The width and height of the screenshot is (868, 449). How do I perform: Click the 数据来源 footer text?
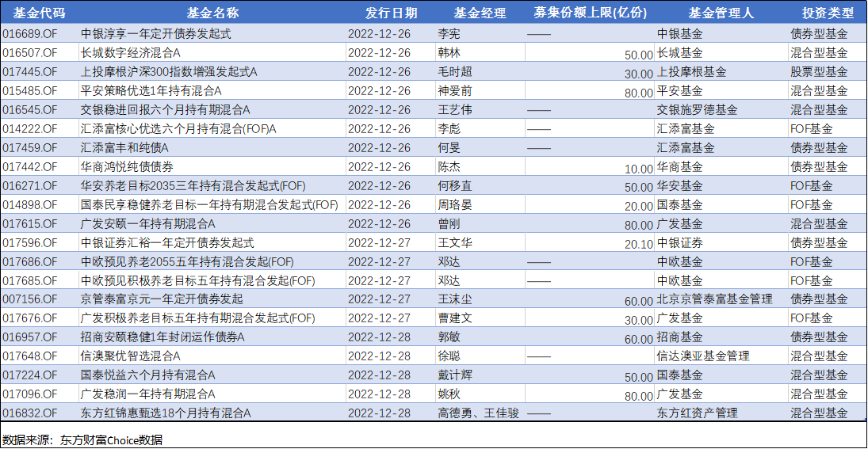(x=82, y=439)
